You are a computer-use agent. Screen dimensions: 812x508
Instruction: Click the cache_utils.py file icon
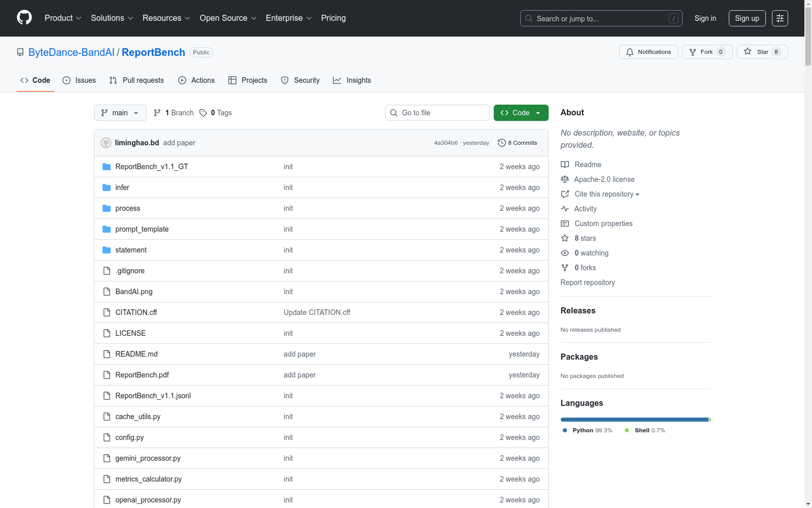(x=107, y=417)
